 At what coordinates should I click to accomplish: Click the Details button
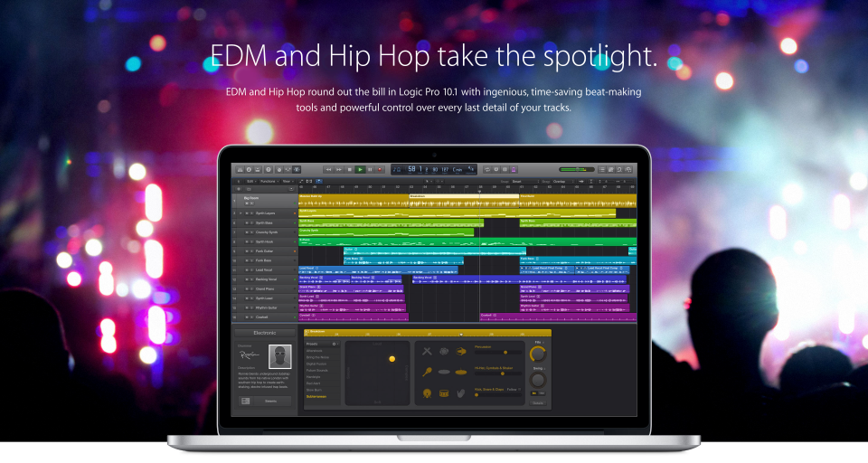click(x=538, y=403)
